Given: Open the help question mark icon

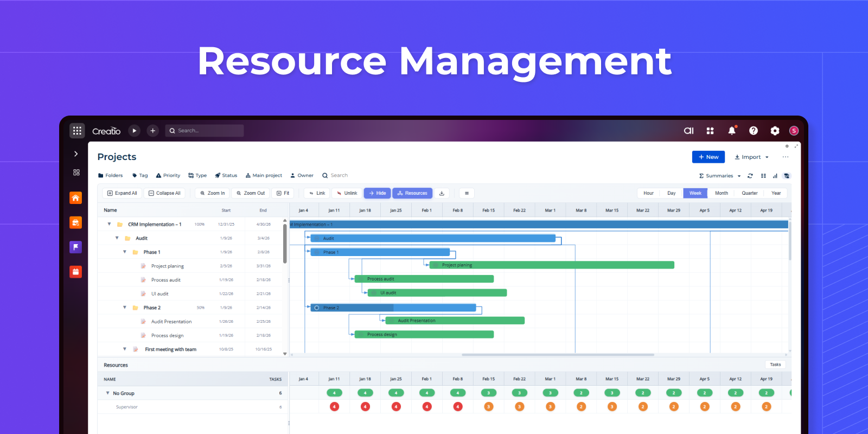Looking at the screenshot, I should click(x=753, y=131).
